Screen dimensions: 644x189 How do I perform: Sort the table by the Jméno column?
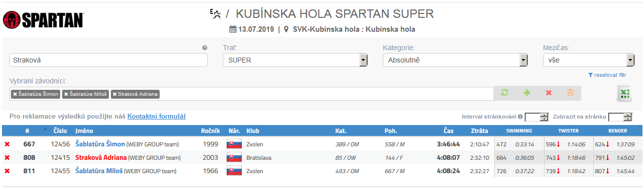84,131
